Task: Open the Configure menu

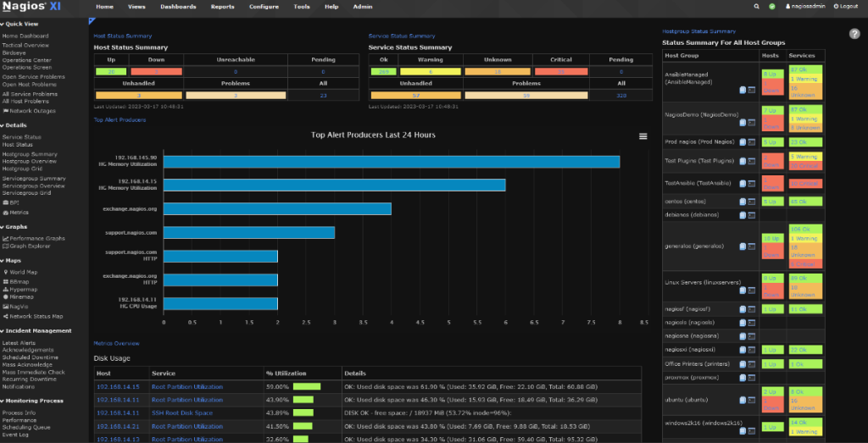Action: [x=264, y=7]
